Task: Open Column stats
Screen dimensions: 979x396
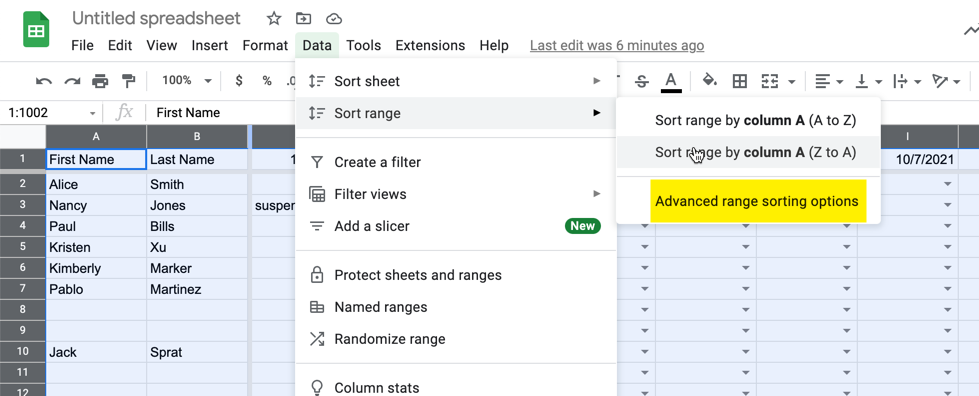Action: click(x=456, y=388)
